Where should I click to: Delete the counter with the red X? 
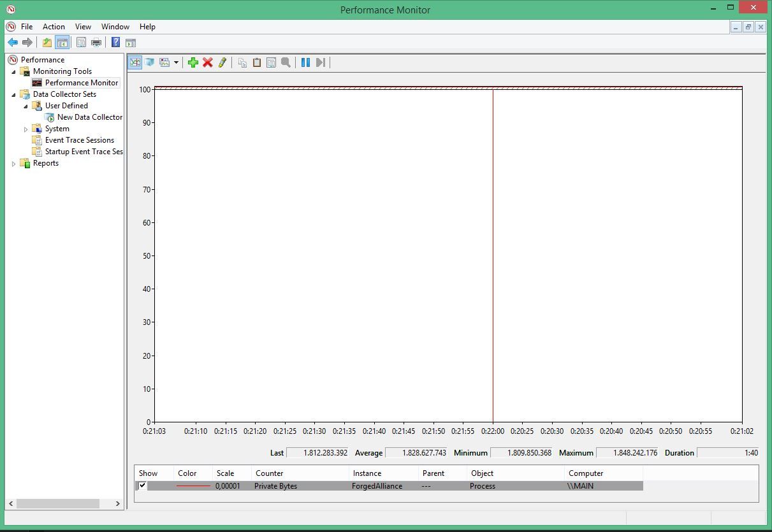pyautogui.click(x=207, y=62)
